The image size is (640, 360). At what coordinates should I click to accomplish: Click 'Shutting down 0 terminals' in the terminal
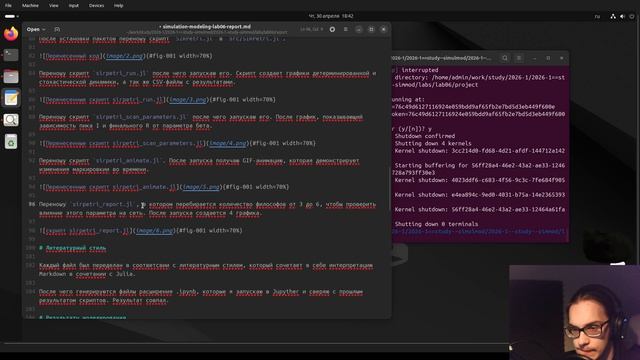point(436,224)
